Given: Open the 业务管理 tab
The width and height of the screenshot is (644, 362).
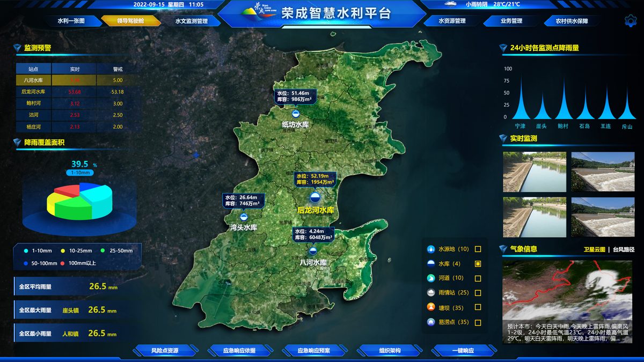Looking at the screenshot, I should click(511, 21).
